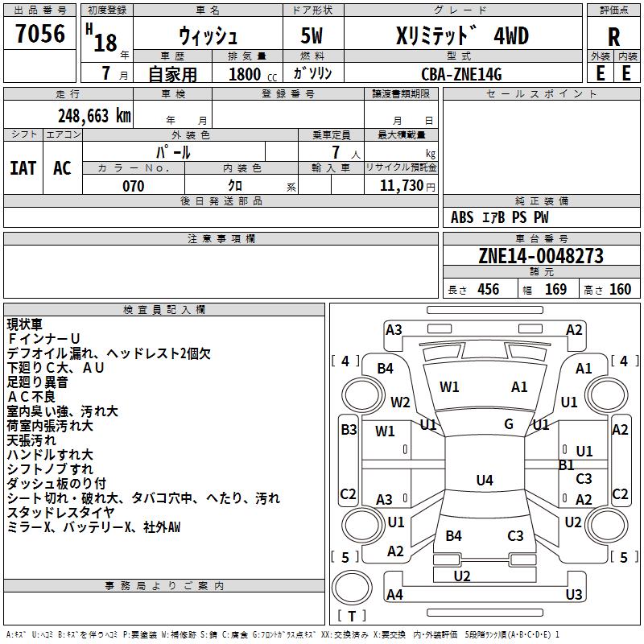Click the lot number 7056

[40, 33]
